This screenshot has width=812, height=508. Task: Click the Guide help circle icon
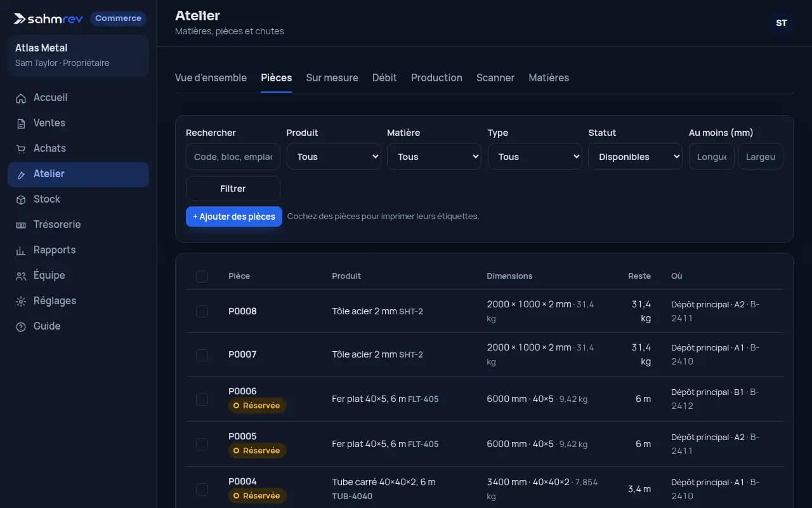[21, 326]
